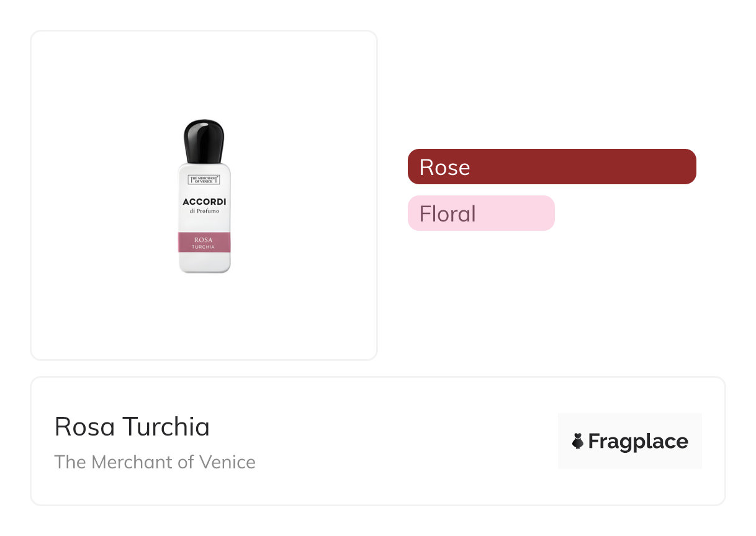Click the white bottle base below pink band
The width and height of the screenshot is (756, 536).
(204, 261)
